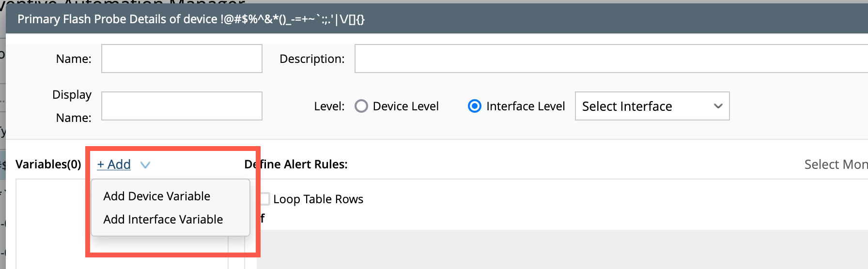Focus the Display Name input box
The width and height of the screenshot is (868, 269).
[x=182, y=106]
